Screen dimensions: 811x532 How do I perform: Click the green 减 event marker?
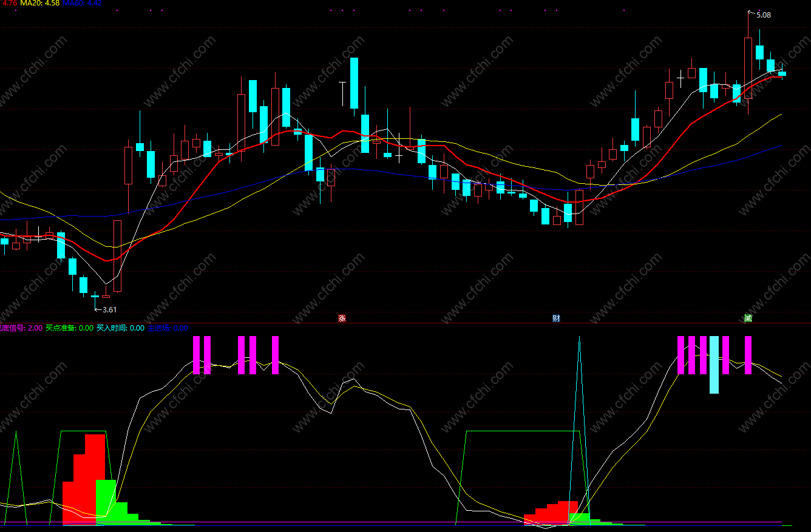[748, 318]
